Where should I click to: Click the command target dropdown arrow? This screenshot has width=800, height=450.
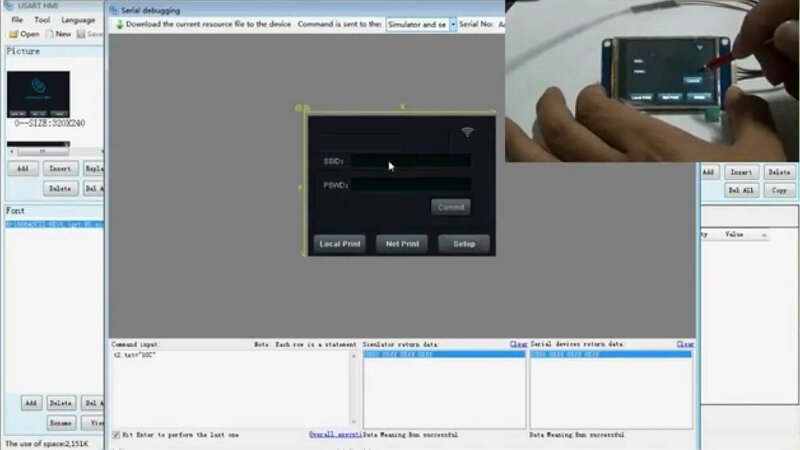coord(453,24)
